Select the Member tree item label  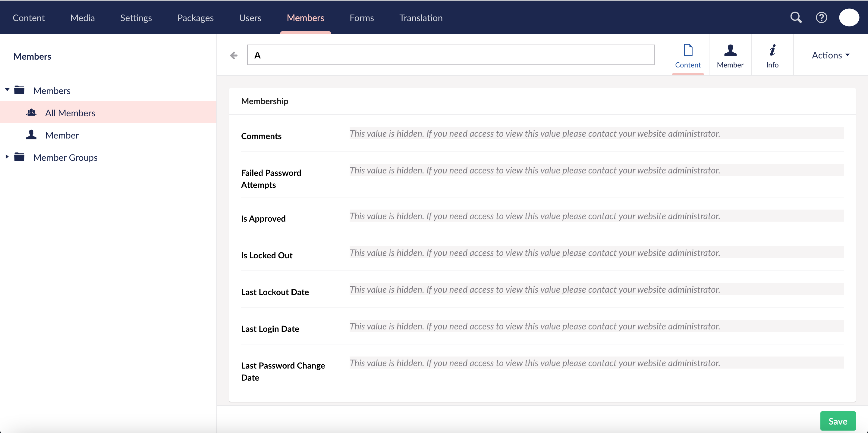point(62,135)
